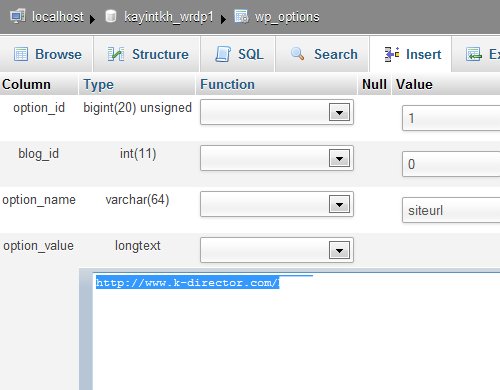Screen dimensions: 500x390
Task: Click the Function column header
Action: [227, 84]
